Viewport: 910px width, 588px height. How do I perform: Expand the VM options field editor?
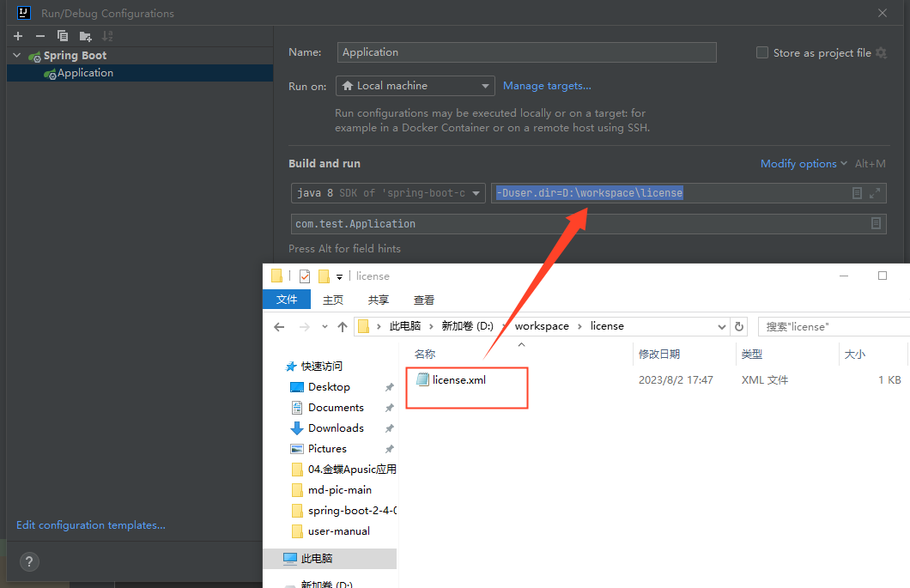coord(875,193)
